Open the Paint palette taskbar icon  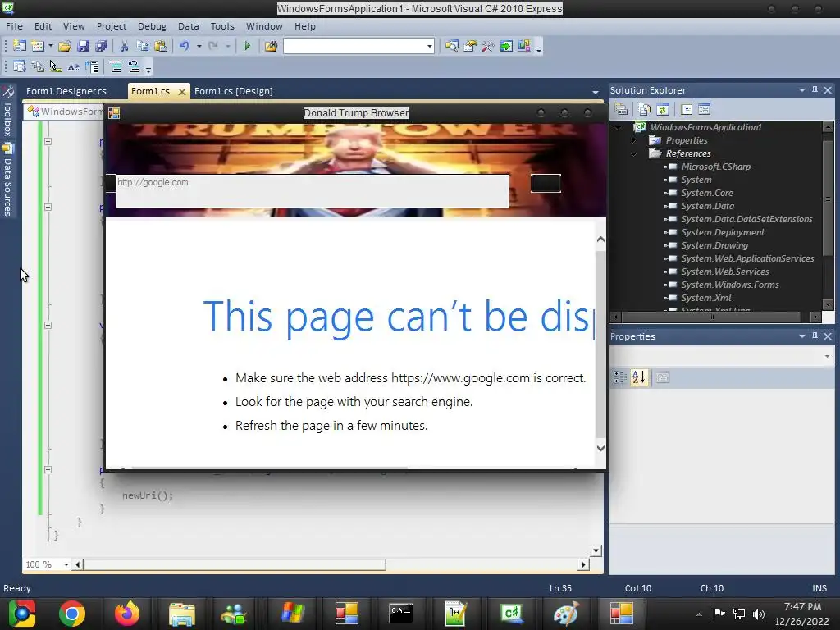566,614
